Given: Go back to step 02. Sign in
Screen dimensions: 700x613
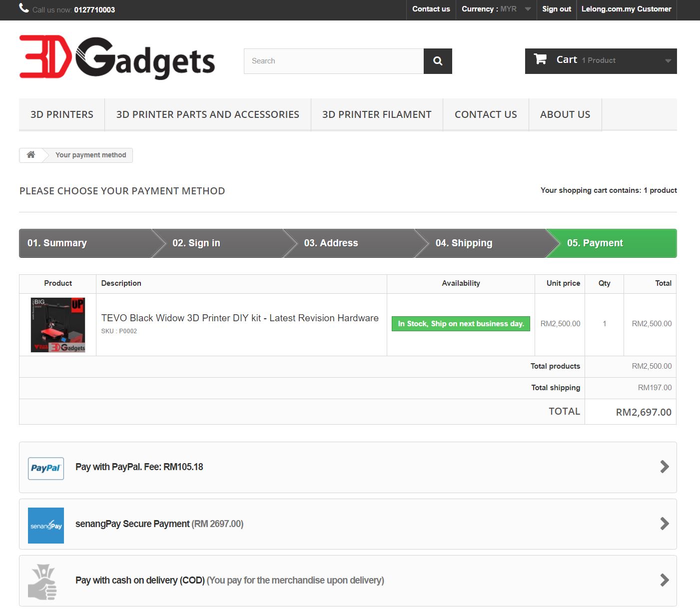Looking at the screenshot, I should [x=217, y=243].
